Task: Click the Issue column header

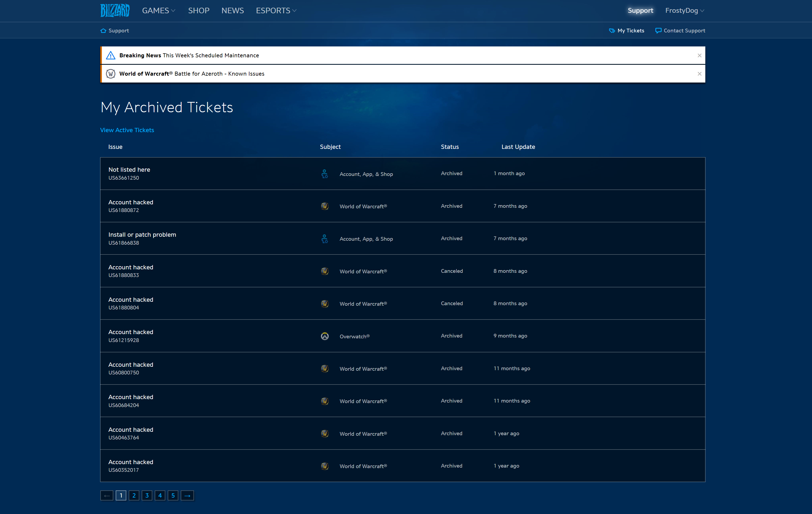Action: click(115, 147)
